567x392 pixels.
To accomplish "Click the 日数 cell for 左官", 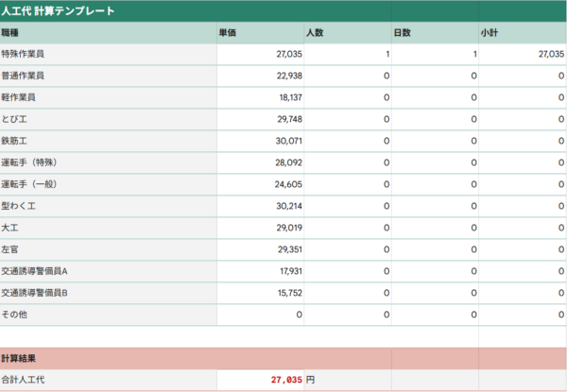I will point(435,248).
